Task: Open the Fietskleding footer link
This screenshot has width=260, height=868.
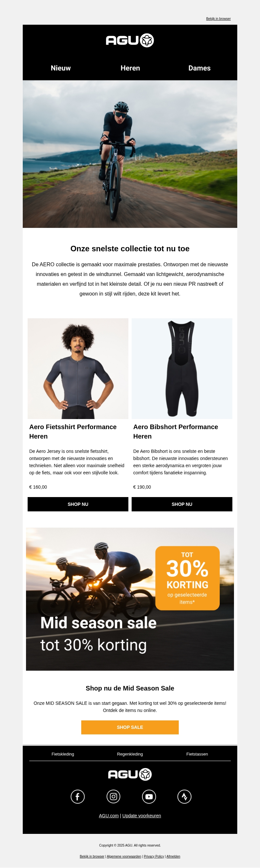Action: pyautogui.click(x=63, y=754)
